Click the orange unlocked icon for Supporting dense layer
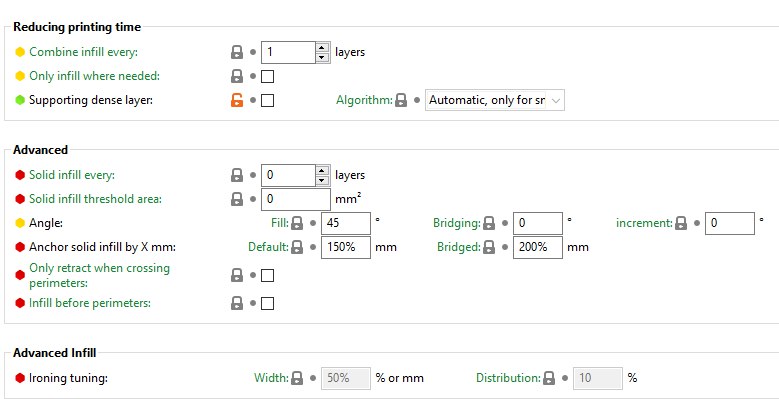 [237, 100]
